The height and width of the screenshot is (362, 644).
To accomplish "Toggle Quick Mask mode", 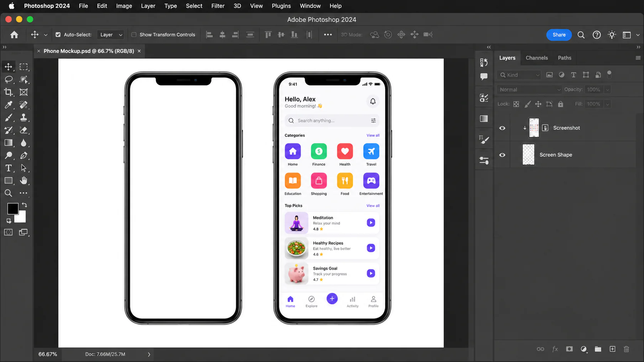I will click(8, 232).
